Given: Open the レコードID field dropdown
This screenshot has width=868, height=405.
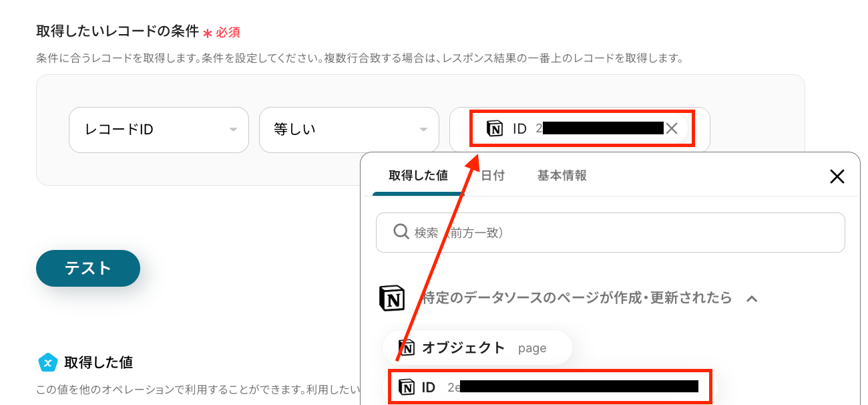Looking at the screenshot, I should (159, 130).
